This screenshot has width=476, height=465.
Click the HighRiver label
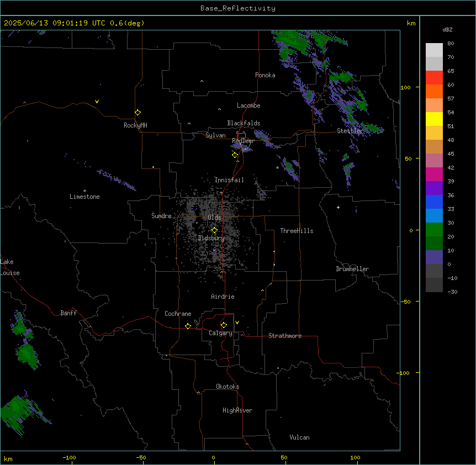click(237, 410)
